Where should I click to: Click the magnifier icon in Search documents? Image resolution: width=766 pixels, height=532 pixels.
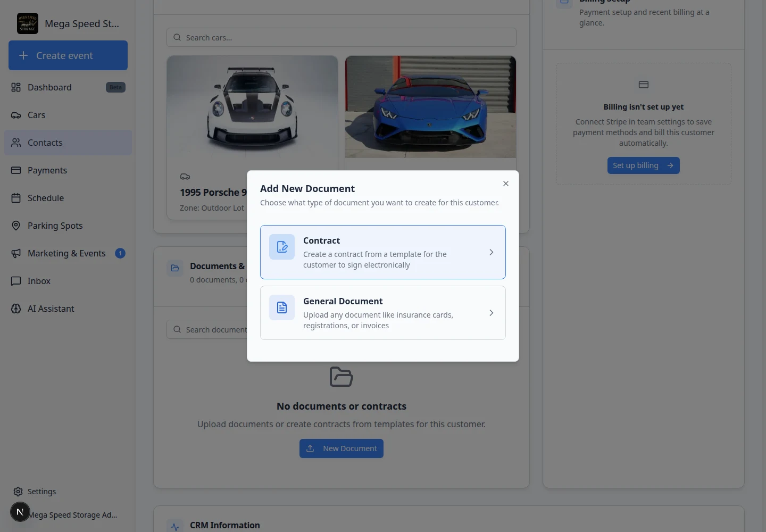coord(177,329)
